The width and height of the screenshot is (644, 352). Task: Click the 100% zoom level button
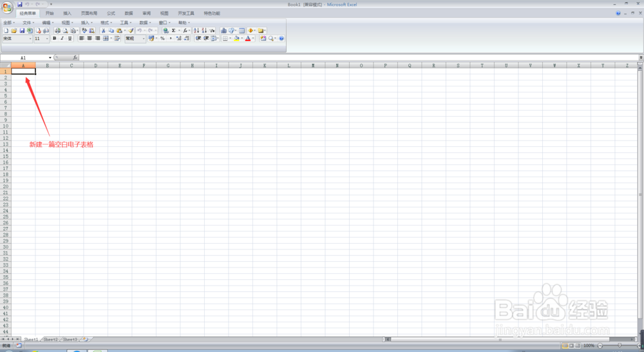coord(589,346)
